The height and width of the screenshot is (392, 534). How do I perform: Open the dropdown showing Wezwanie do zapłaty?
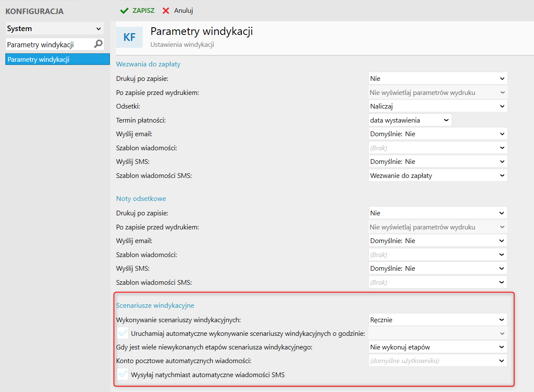click(x=438, y=175)
